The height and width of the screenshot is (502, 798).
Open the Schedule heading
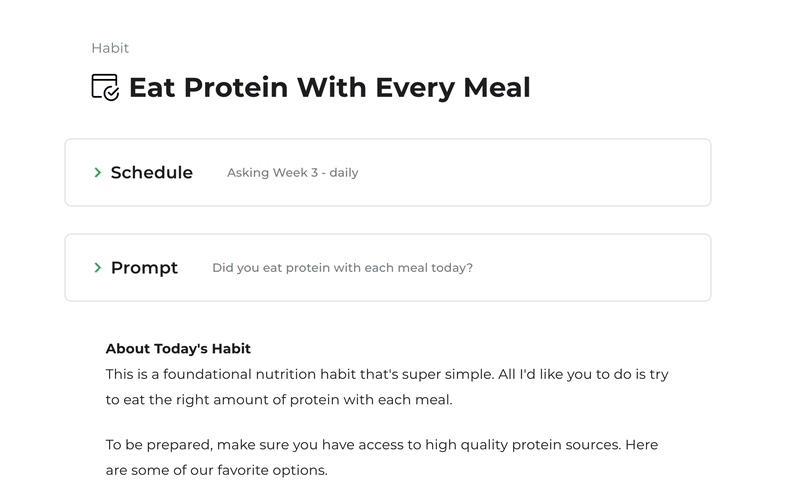[x=152, y=173]
